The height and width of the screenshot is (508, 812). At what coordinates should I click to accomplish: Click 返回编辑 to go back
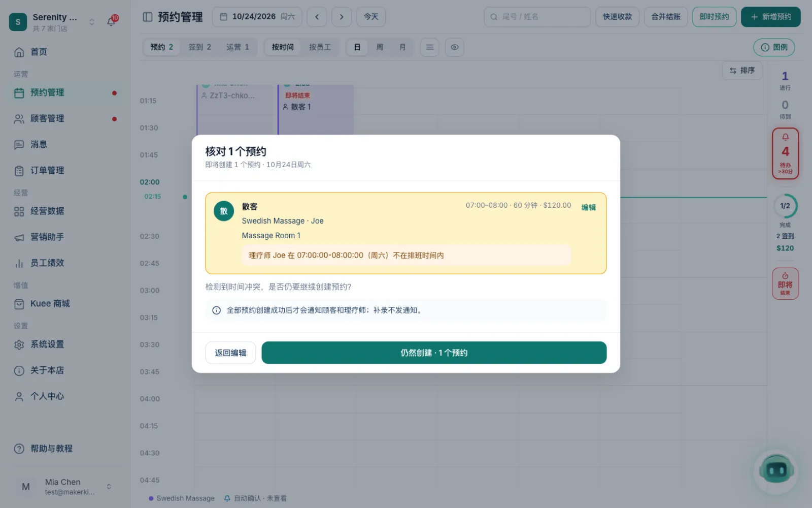(x=230, y=353)
